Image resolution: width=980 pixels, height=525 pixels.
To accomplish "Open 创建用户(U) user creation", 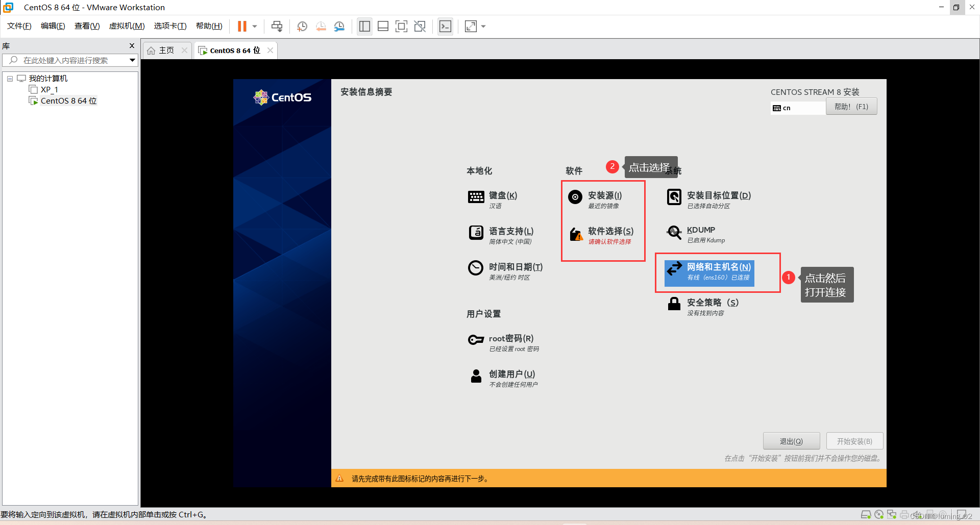I will click(503, 378).
